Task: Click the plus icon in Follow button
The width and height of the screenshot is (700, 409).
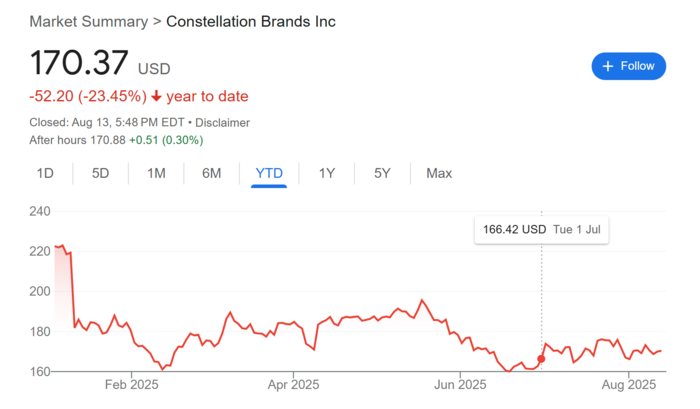Action: (x=608, y=66)
